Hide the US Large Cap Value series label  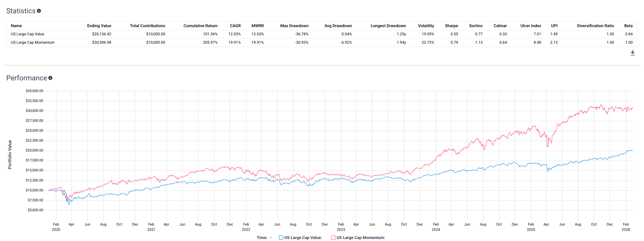(x=303, y=237)
